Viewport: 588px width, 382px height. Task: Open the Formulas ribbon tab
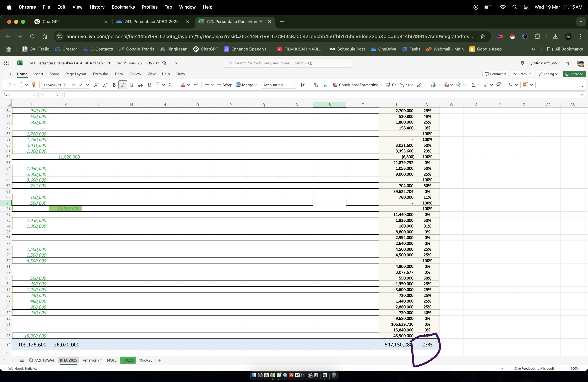pyautogui.click(x=101, y=74)
